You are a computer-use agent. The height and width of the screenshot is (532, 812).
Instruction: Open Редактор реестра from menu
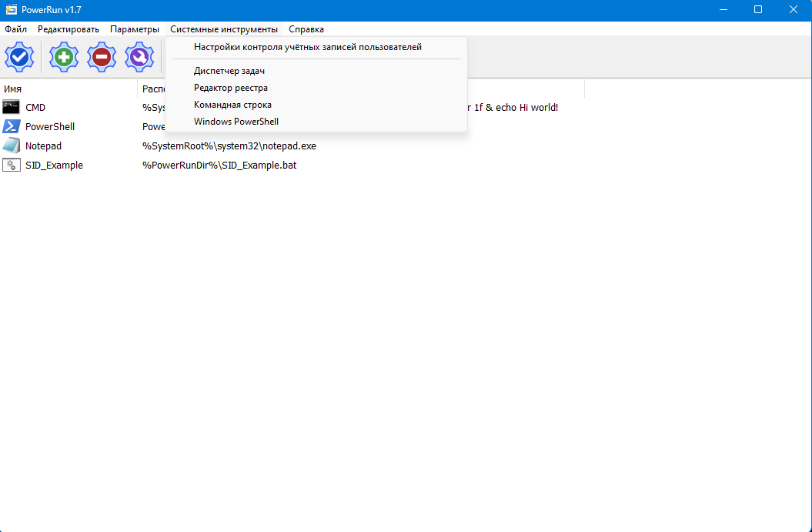pos(316,88)
